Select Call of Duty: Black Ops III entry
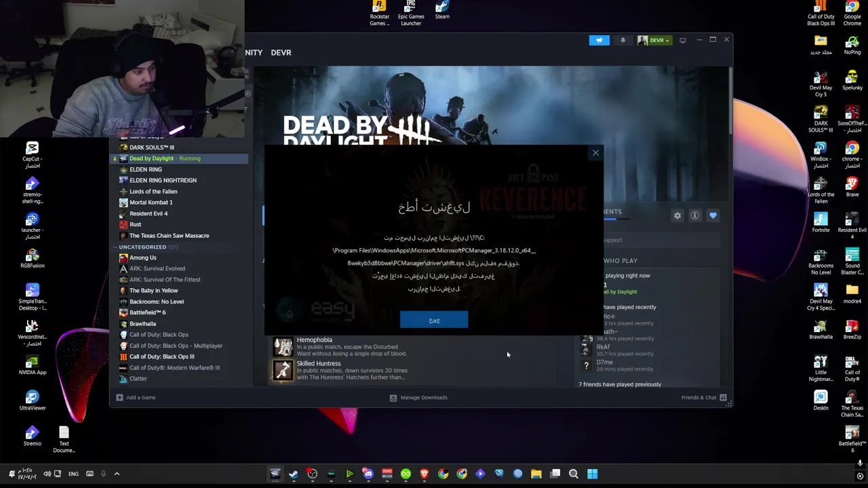This screenshot has height=488, width=868. 180,357
